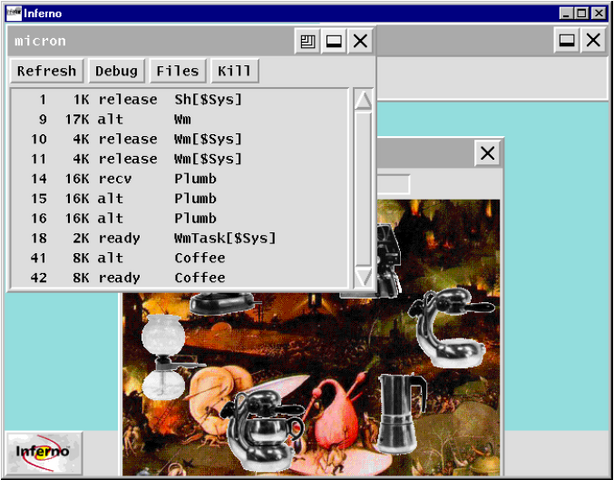Viewport: 614px width, 480px height.
Task: Click the Inferno title bar app icon
Action: [x=14, y=14]
